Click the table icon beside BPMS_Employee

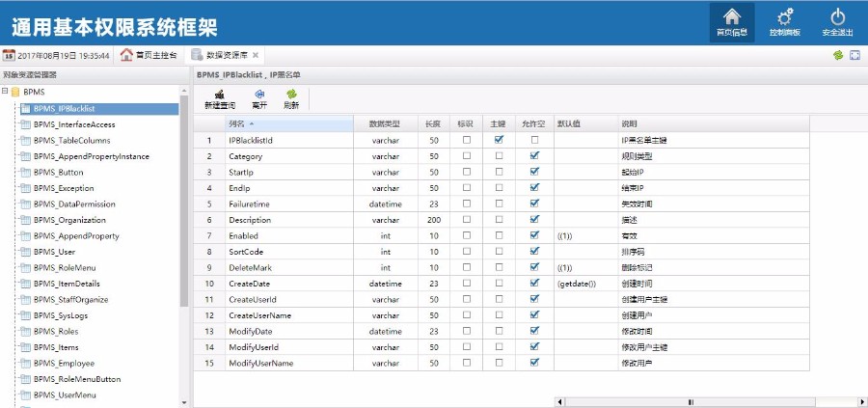pos(25,364)
